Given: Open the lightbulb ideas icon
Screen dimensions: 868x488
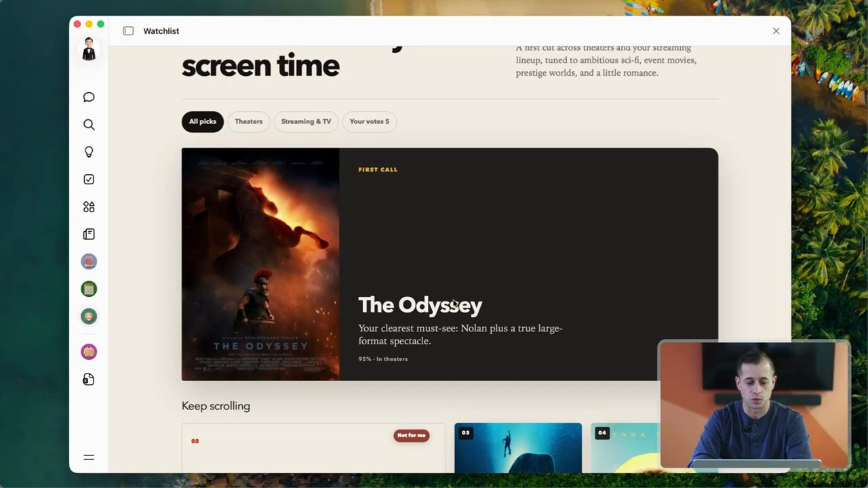Looking at the screenshot, I should (89, 152).
